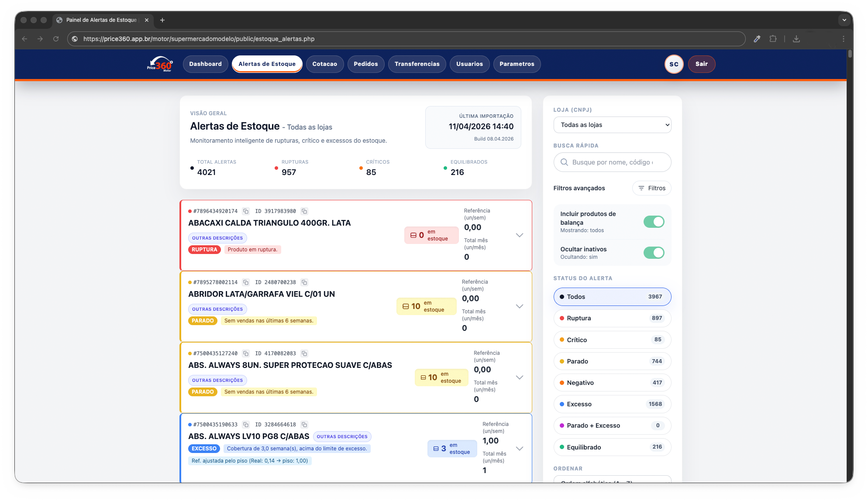This screenshot has width=868, height=501.
Task: Filter by Equilibrado status
Action: click(x=612, y=447)
